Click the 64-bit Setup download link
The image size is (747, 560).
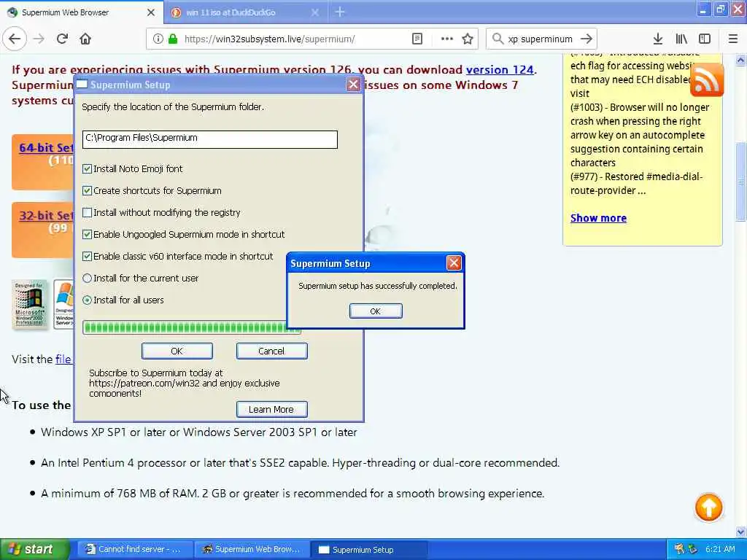(x=46, y=147)
